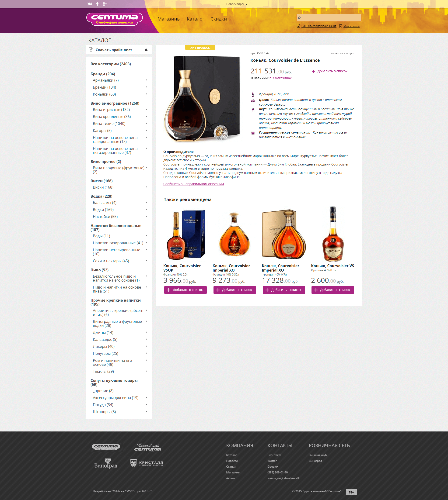
Task: Open the Новосибирск city dropdown
Action: coord(237,4)
